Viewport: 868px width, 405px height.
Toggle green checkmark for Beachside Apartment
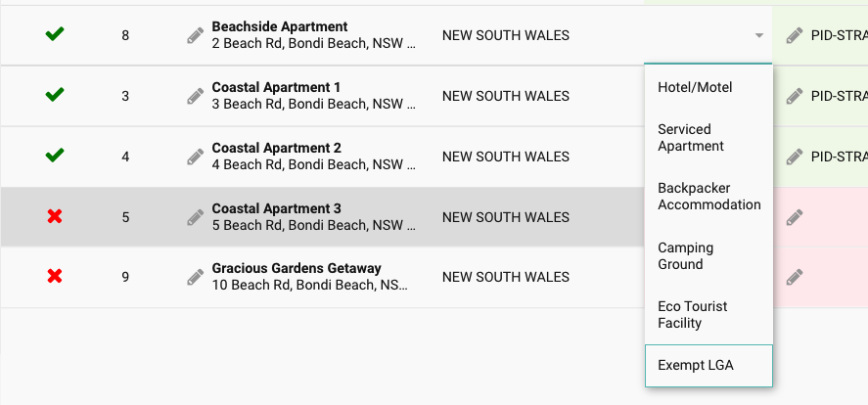click(x=55, y=35)
